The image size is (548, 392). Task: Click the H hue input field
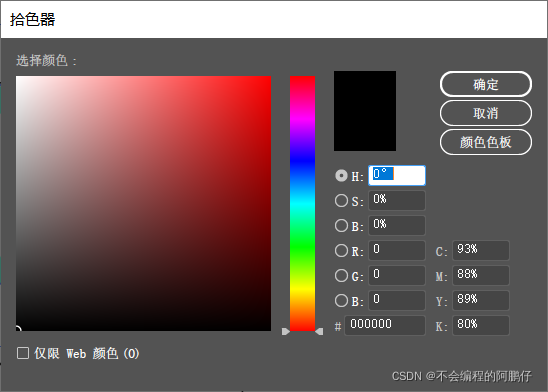[x=397, y=175]
